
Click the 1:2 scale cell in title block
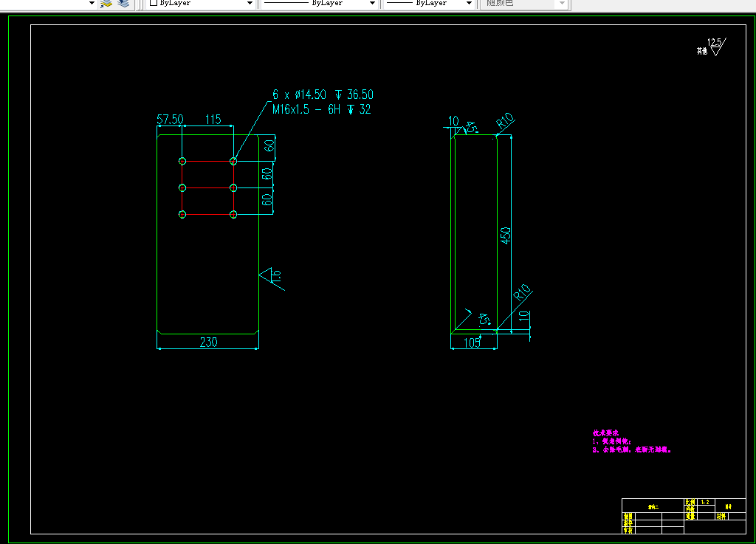pyautogui.click(x=705, y=502)
